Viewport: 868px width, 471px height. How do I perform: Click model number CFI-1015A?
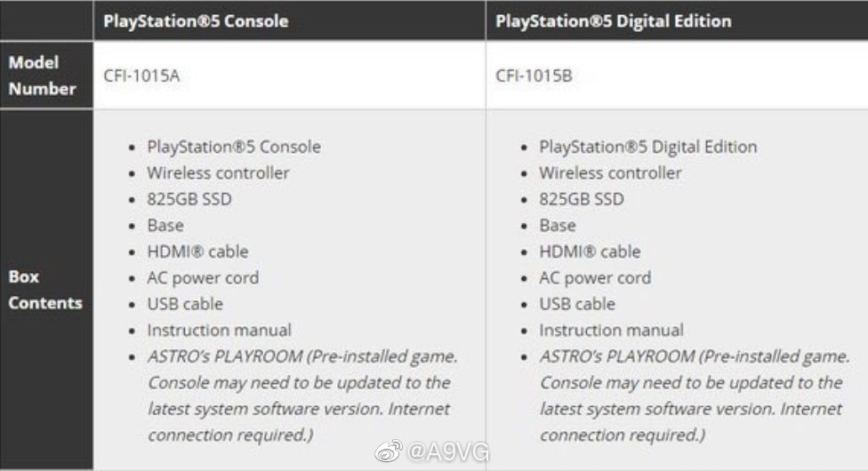tap(141, 76)
